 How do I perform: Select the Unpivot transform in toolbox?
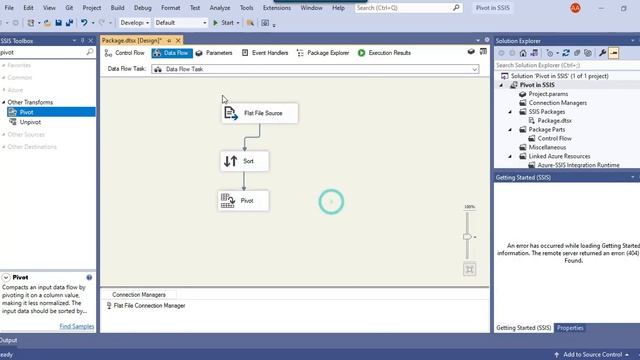pos(30,122)
